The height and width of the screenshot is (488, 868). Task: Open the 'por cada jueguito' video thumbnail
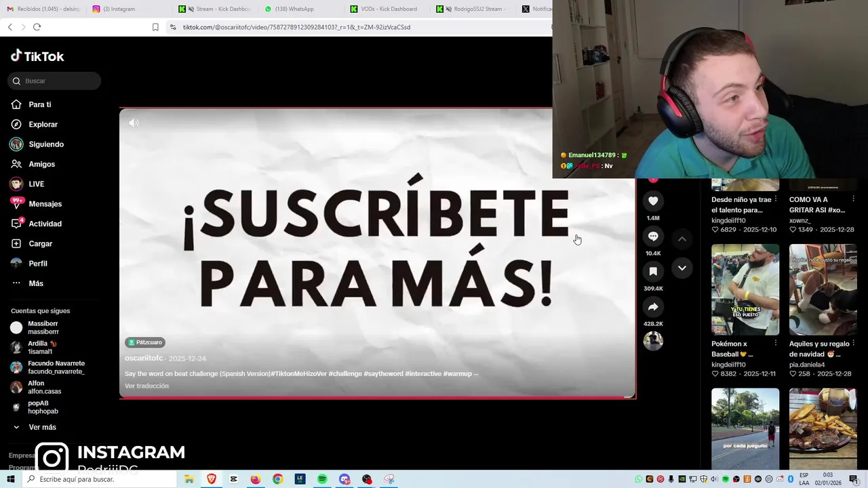click(745, 428)
